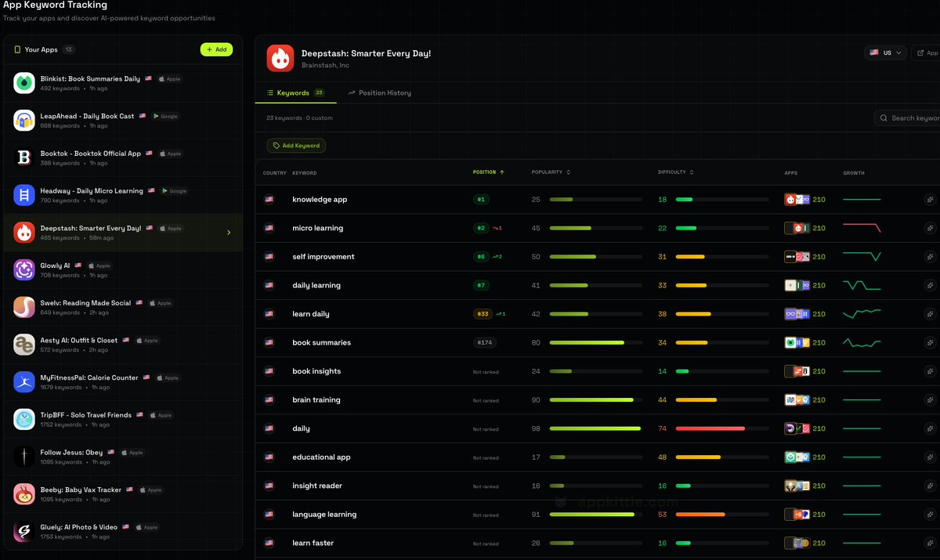Screen dimensions: 940x560
Task: Select Follow Jesus: Obey app icon
Action: [24, 457]
